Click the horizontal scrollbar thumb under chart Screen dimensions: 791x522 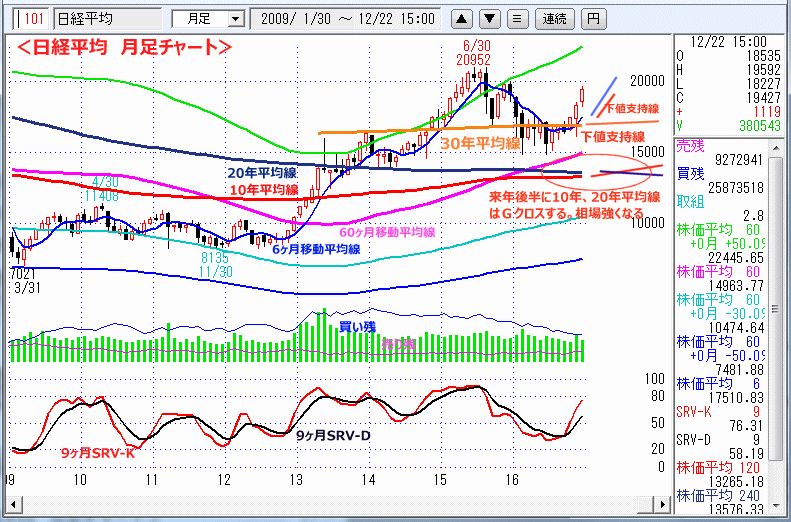click(646, 503)
